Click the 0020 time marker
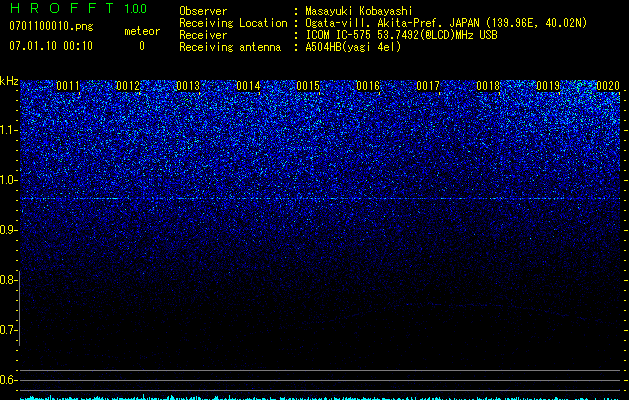 [x=608, y=86]
